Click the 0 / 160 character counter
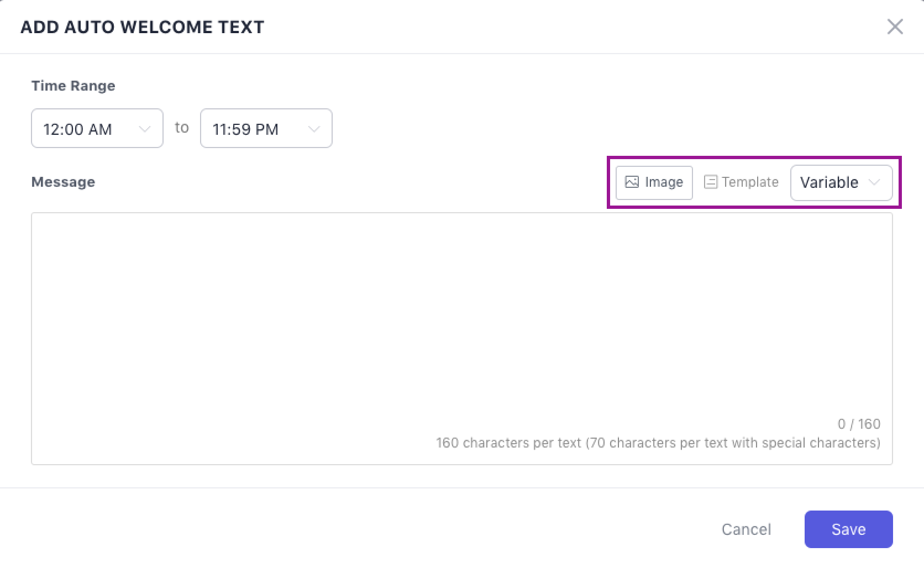The width and height of the screenshot is (924, 568). [859, 424]
